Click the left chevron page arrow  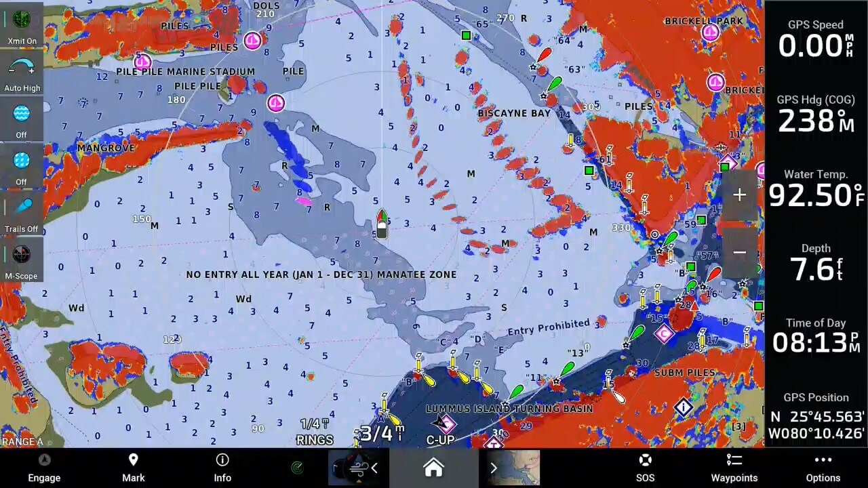[x=374, y=468]
